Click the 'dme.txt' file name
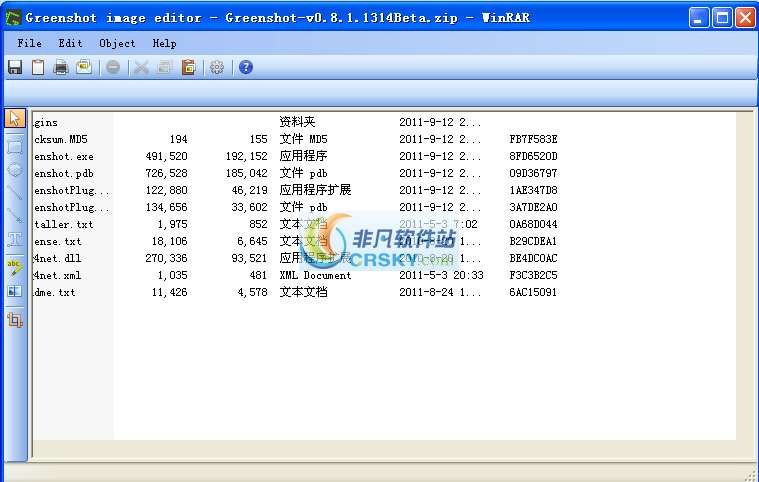759x482 pixels. click(55, 292)
